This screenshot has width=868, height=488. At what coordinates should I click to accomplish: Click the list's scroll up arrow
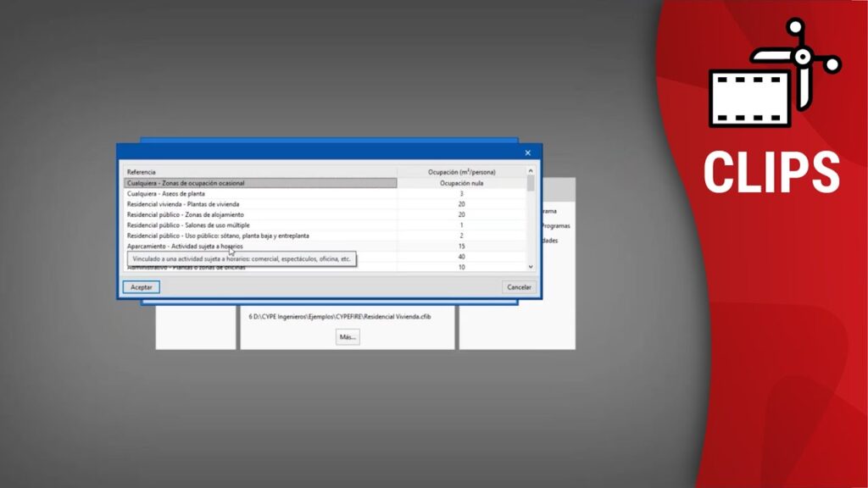(x=531, y=172)
